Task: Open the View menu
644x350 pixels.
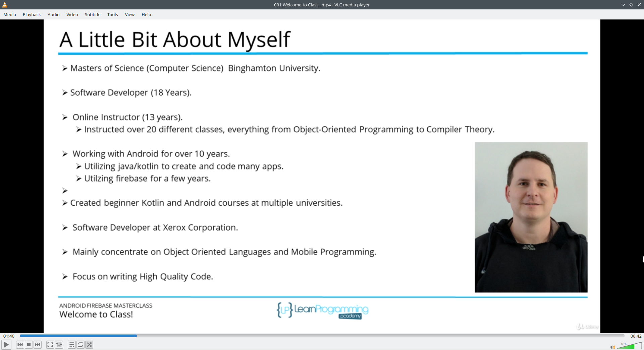Action: [130, 14]
